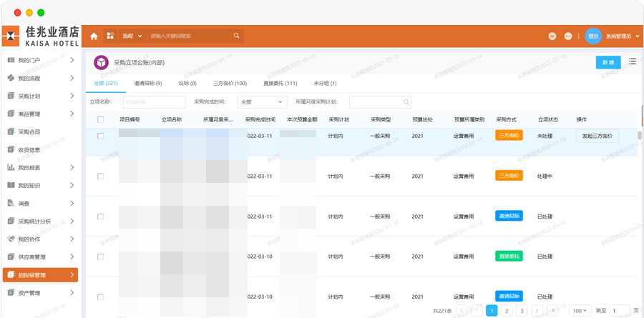The width and height of the screenshot is (644, 318).
Task: Open 收货信息 via its sidebar icon
Action: click(11, 149)
